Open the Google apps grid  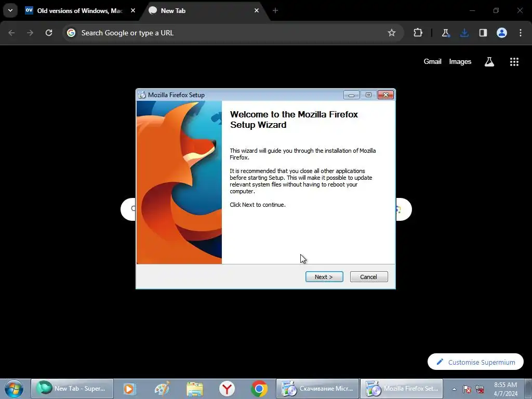[514, 62]
